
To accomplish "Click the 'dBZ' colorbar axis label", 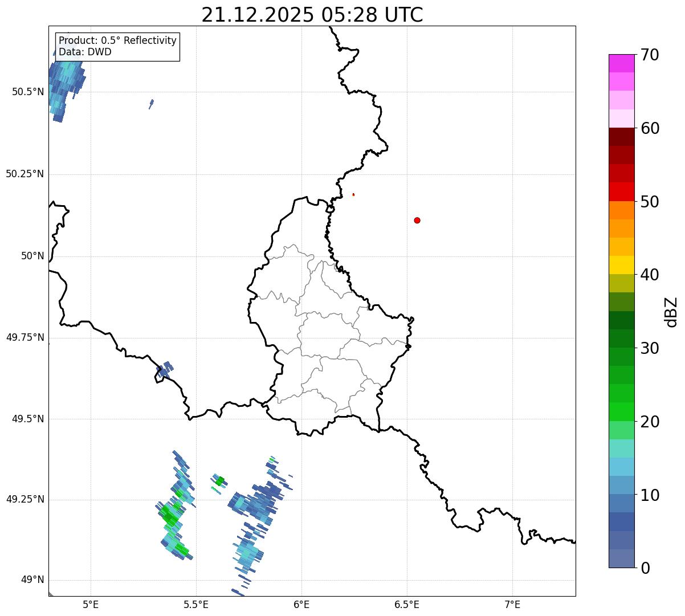I will click(x=671, y=311).
